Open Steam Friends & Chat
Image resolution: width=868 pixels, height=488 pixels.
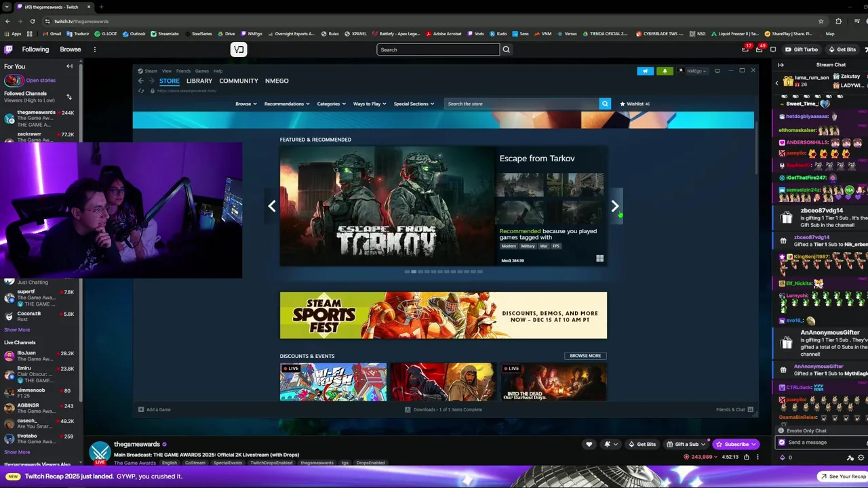(x=734, y=409)
